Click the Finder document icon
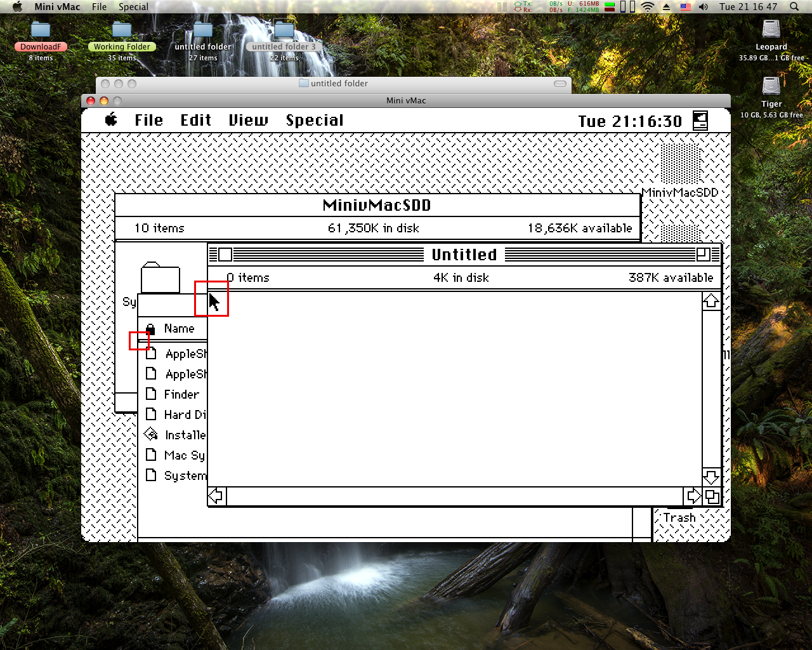The image size is (812, 650). tap(151, 394)
